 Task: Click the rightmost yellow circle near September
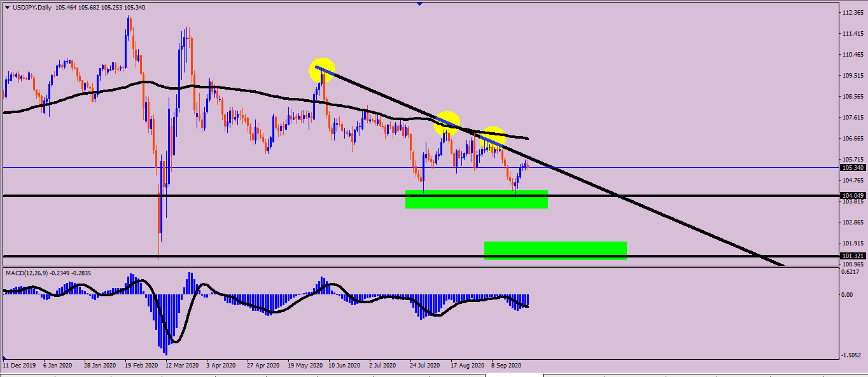pyautogui.click(x=493, y=137)
